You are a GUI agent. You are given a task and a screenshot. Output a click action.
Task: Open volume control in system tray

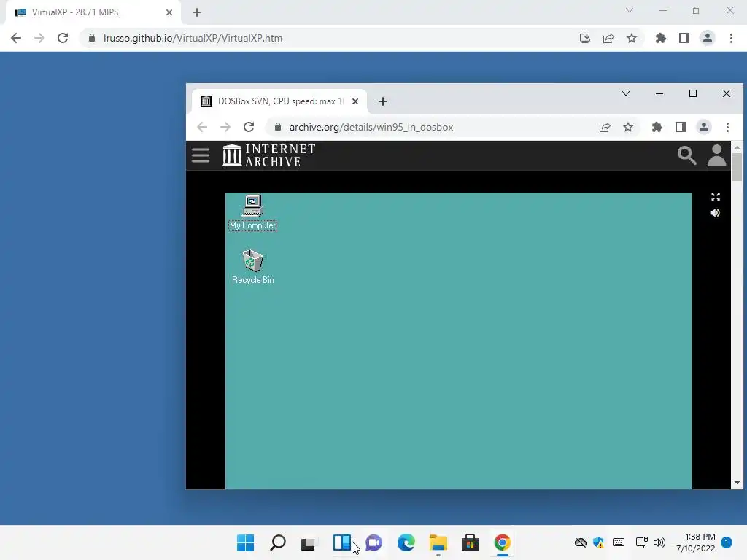point(659,542)
